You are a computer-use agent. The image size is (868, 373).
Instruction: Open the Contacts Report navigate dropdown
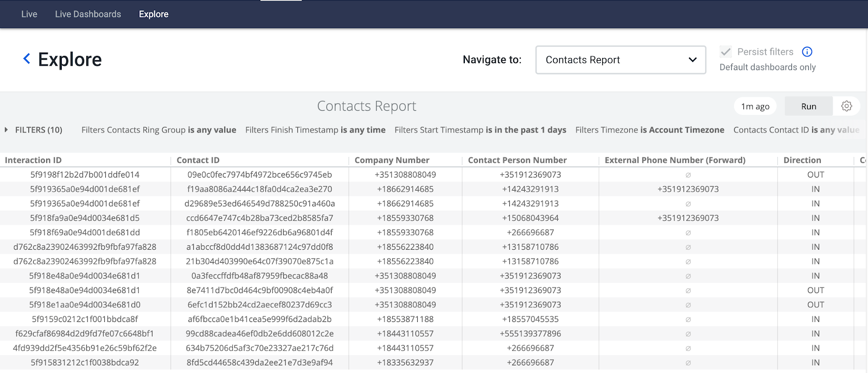621,60
